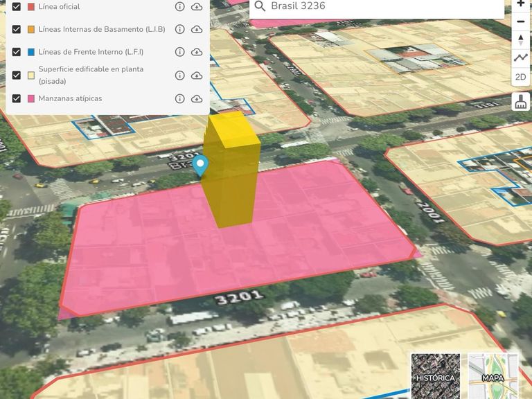This screenshot has height=399, width=532.
Task: Download the Línea oficial layer
Action: pyautogui.click(x=197, y=6)
